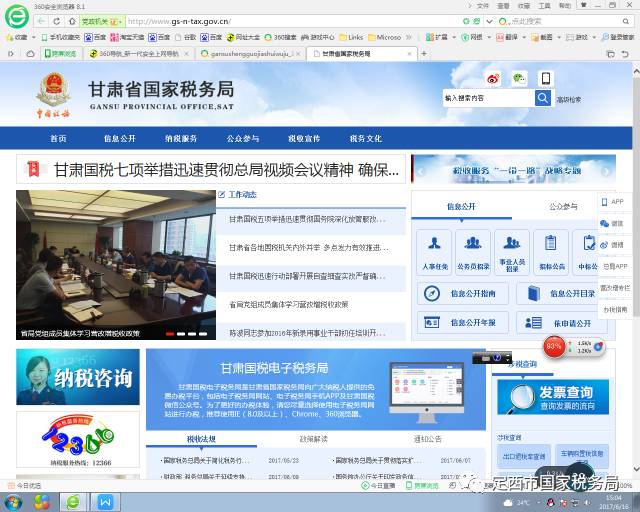Reload the page with the refresh icon

[x=57, y=21]
